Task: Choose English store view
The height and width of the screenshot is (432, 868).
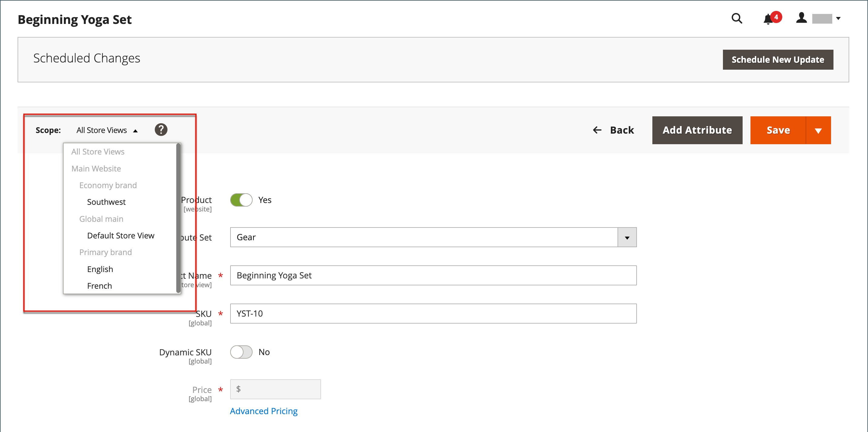Action: pos(100,269)
